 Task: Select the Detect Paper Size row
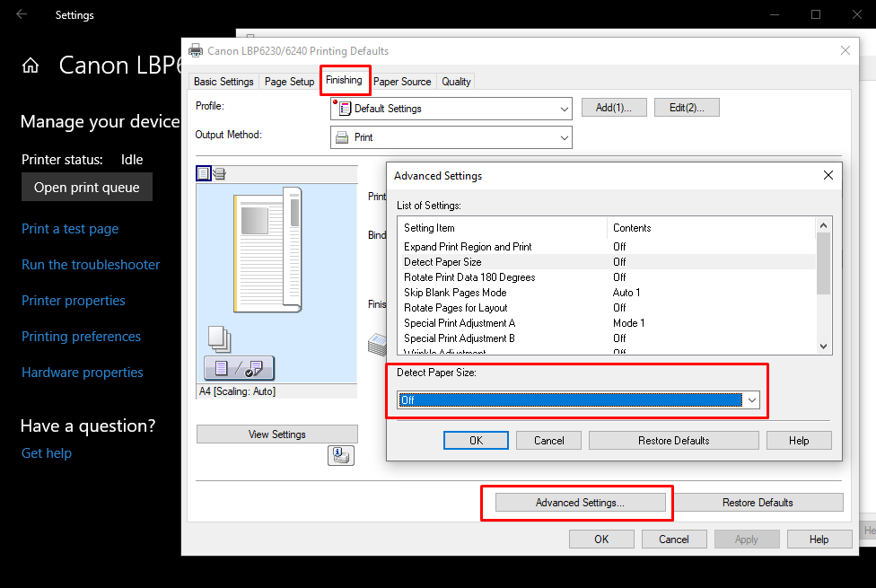click(609, 262)
